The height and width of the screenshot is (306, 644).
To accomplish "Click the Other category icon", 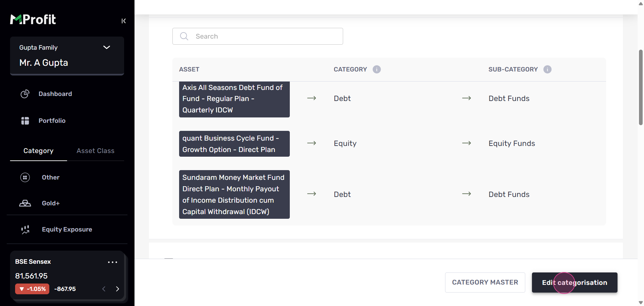I will click(25, 177).
